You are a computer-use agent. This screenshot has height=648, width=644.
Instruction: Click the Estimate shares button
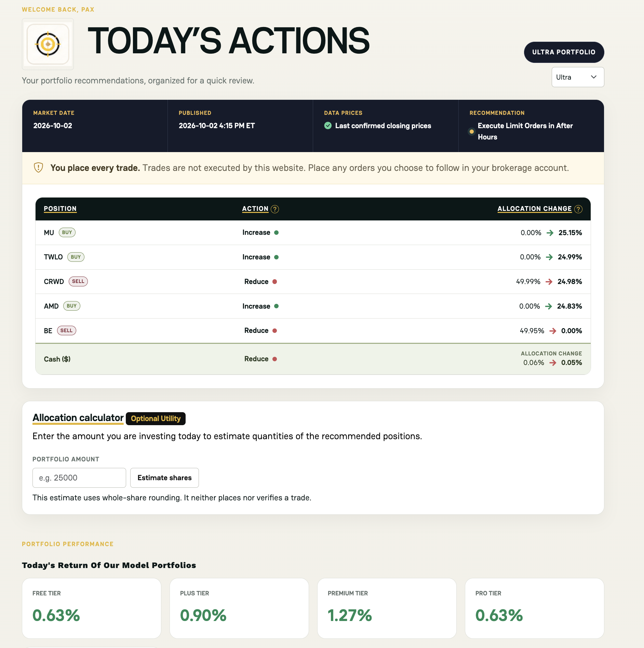pos(164,478)
